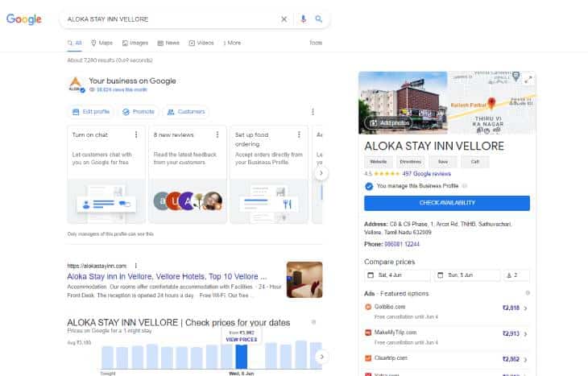
Task: Click the Edit profile button
Action: pos(91,112)
